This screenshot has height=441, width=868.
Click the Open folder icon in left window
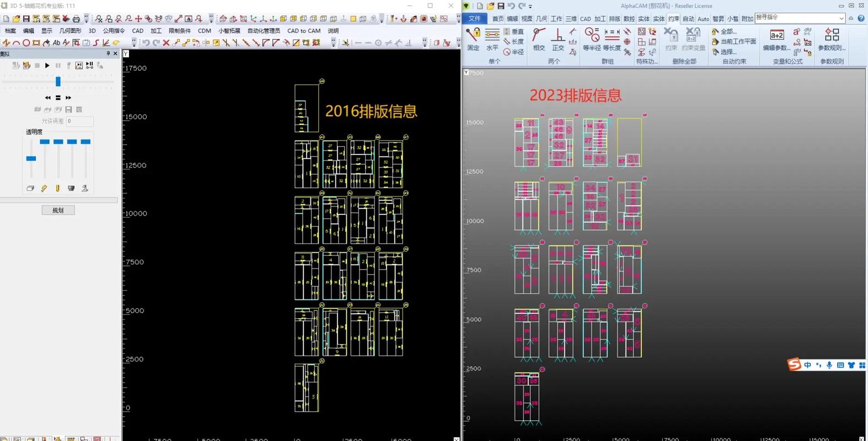click(x=16, y=19)
